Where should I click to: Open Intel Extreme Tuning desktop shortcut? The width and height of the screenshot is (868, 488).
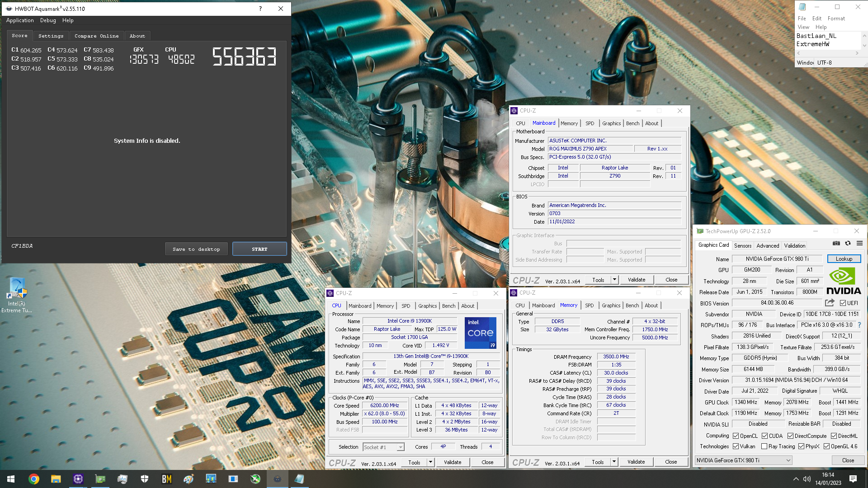click(17, 296)
